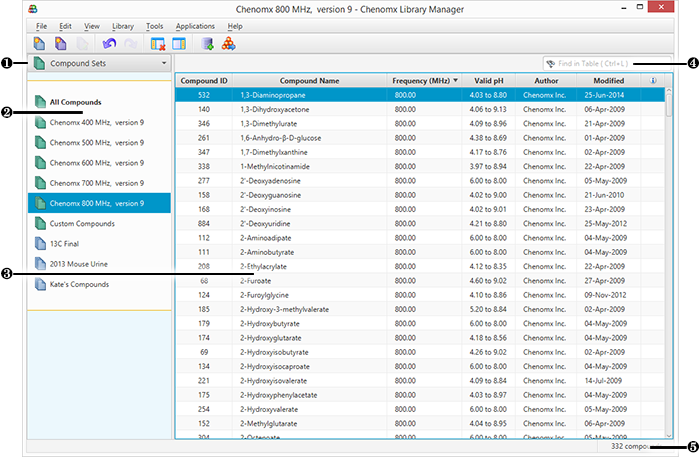Click the second compound set icon with purple badge
The width and height of the screenshot is (700, 457).
tap(61, 43)
